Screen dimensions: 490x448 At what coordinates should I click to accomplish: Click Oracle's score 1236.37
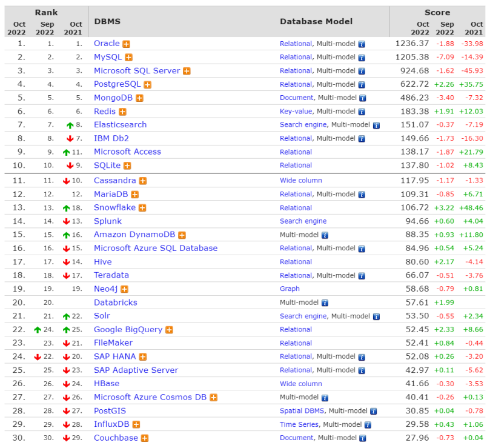412,44
